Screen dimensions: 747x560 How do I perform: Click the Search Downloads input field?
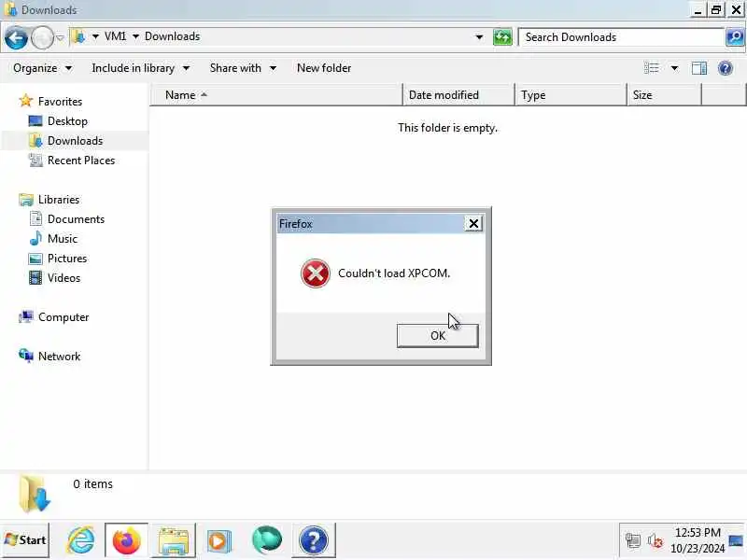(622, 37)
